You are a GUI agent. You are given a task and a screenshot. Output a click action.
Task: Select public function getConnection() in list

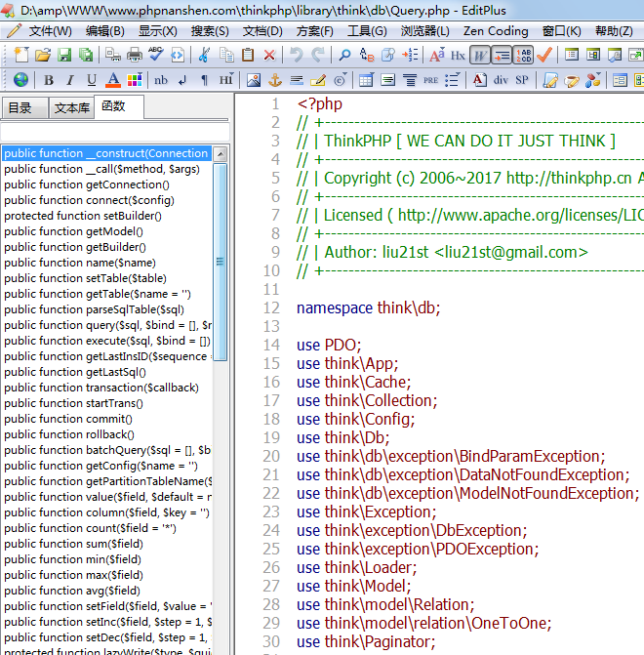tap(106, 184)
